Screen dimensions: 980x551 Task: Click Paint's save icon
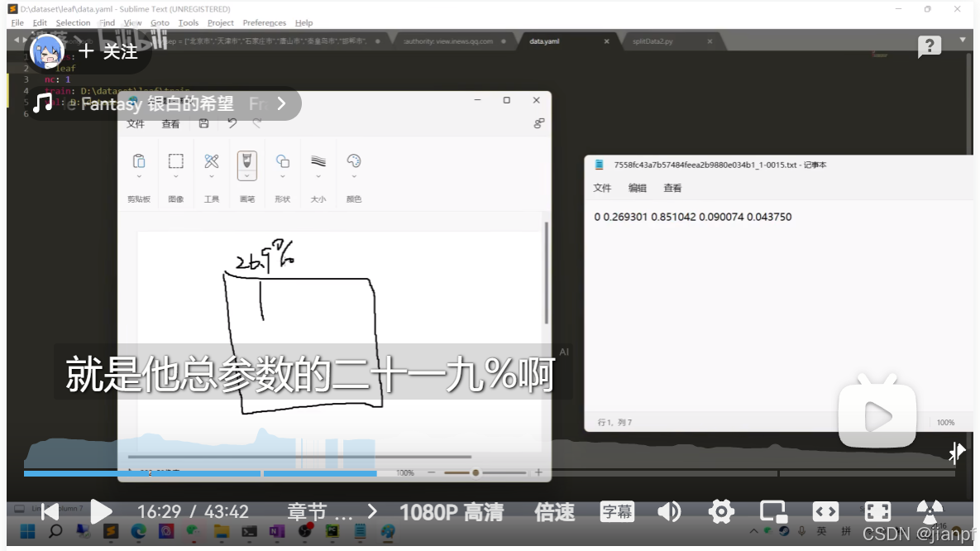[x=203, y=124]
